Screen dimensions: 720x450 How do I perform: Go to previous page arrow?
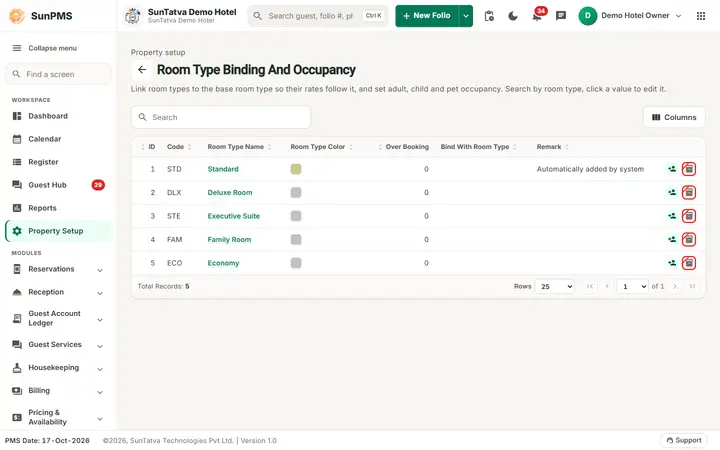point(607,287)
